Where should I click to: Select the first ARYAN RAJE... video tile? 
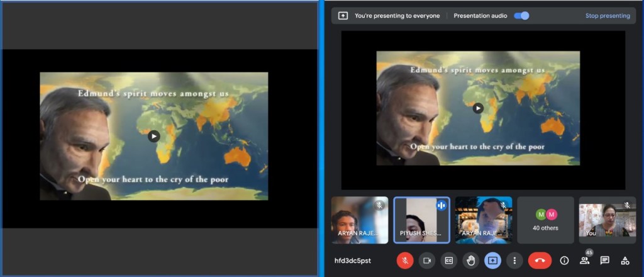360,220
